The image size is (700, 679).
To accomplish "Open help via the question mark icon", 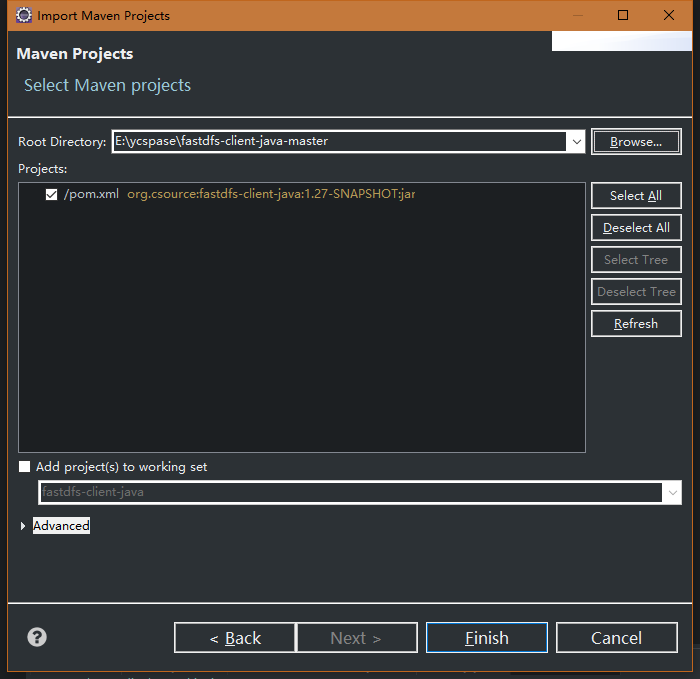I will click(37, 637).
